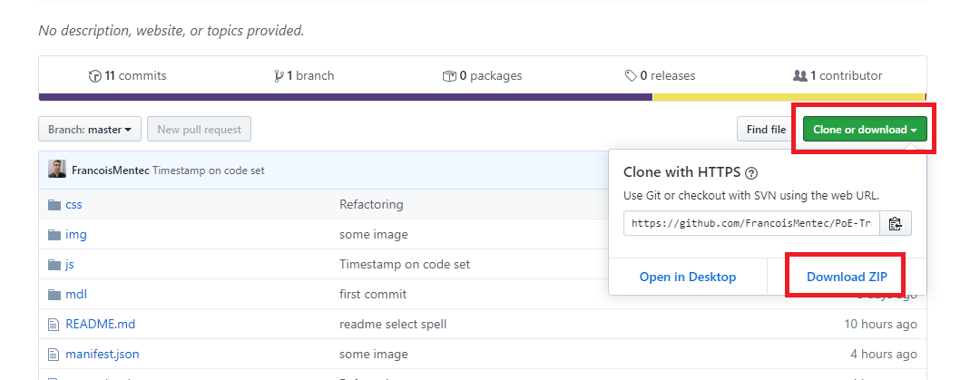Click the README.md file icon
This screenshot has height=380, width=980.
click(54, 324)
